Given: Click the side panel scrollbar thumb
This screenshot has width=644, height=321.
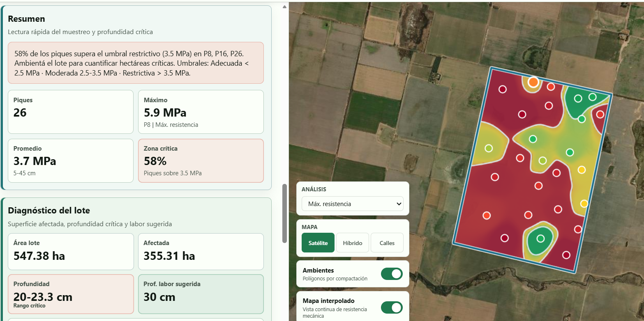Looking at the screenshot, I should (x=284, y=213).
